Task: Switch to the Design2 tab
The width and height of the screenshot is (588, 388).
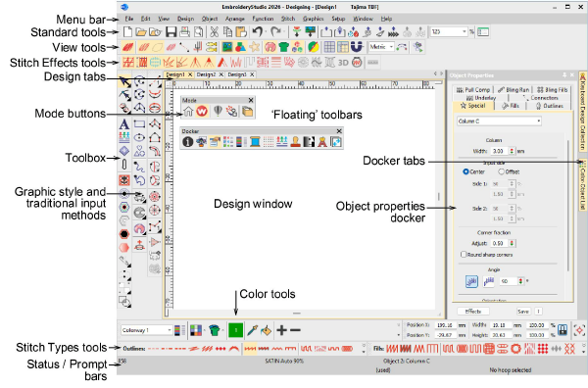Action: pos(206,74)
